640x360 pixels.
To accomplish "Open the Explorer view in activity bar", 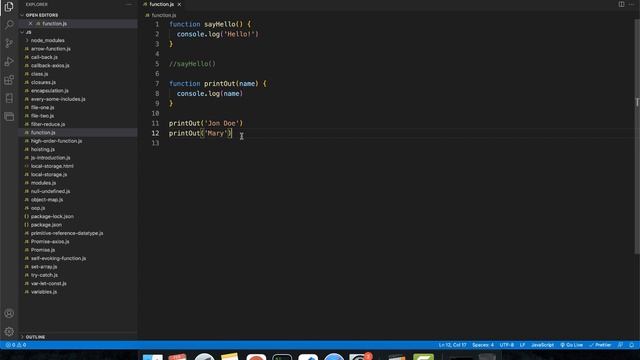I will pyautogui.click(x=9, y=7).
